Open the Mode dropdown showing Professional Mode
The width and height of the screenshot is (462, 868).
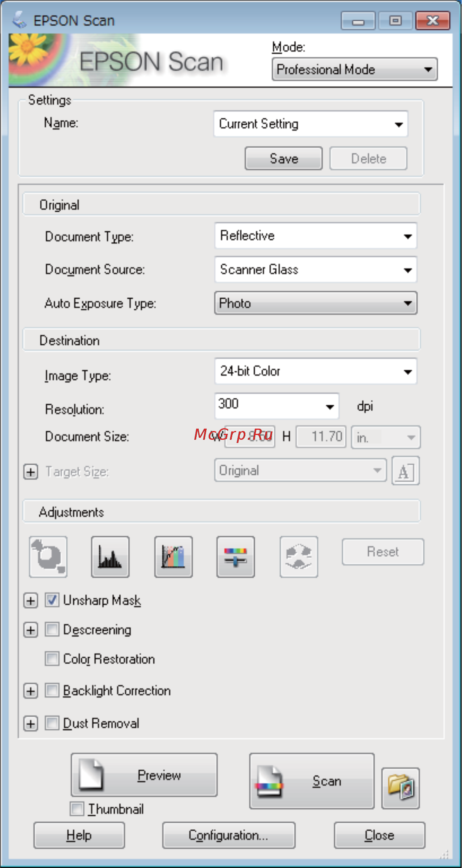tap(355, 69)
